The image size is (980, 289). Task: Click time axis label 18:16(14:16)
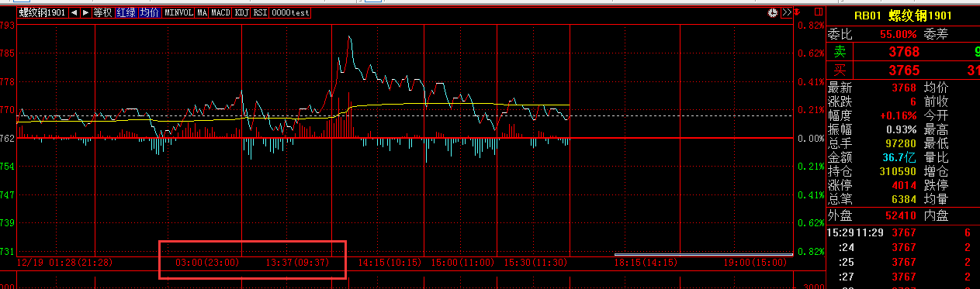646,263
